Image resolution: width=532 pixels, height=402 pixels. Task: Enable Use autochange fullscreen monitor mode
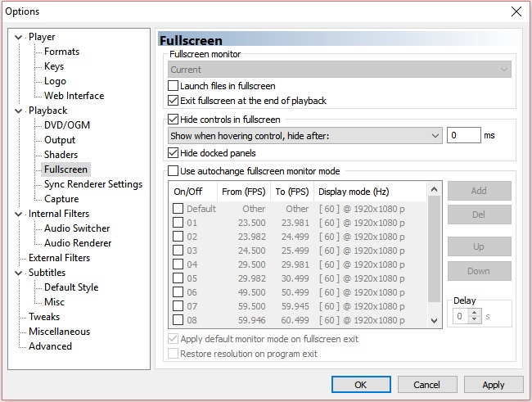[173, 171]
